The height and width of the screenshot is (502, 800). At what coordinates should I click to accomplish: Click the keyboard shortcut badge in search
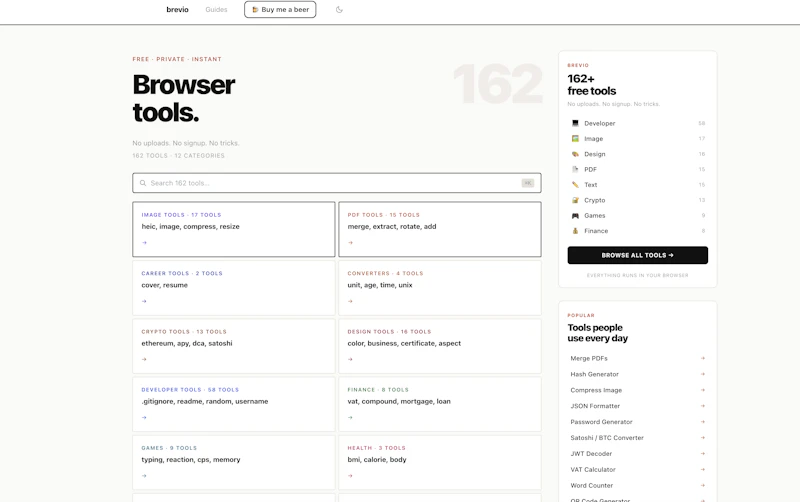(528, 183)
